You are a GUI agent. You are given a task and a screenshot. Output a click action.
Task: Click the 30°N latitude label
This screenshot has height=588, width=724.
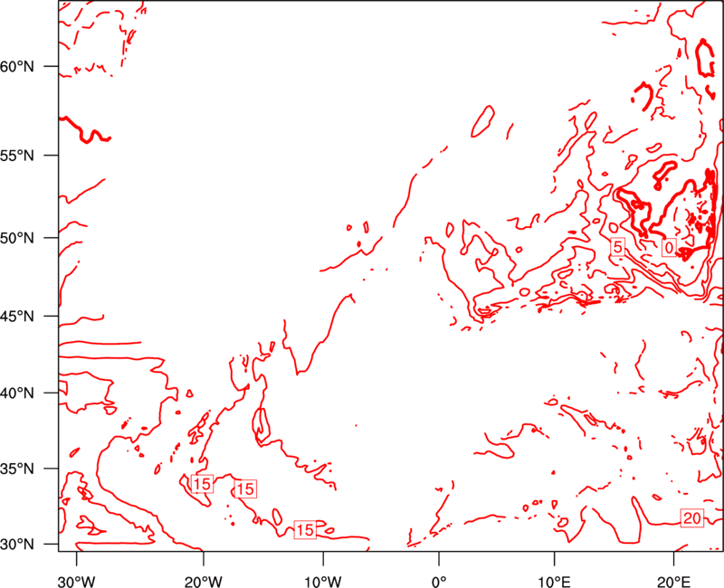click(17, 545)
